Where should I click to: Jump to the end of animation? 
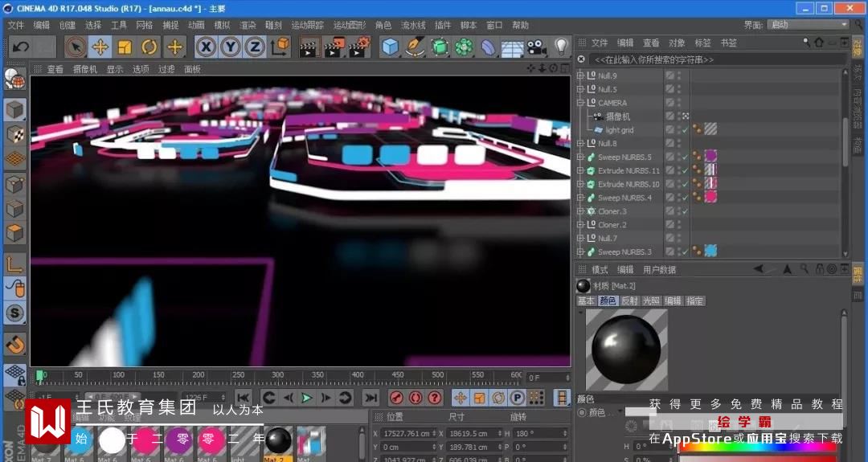click(x=371, y=398)
